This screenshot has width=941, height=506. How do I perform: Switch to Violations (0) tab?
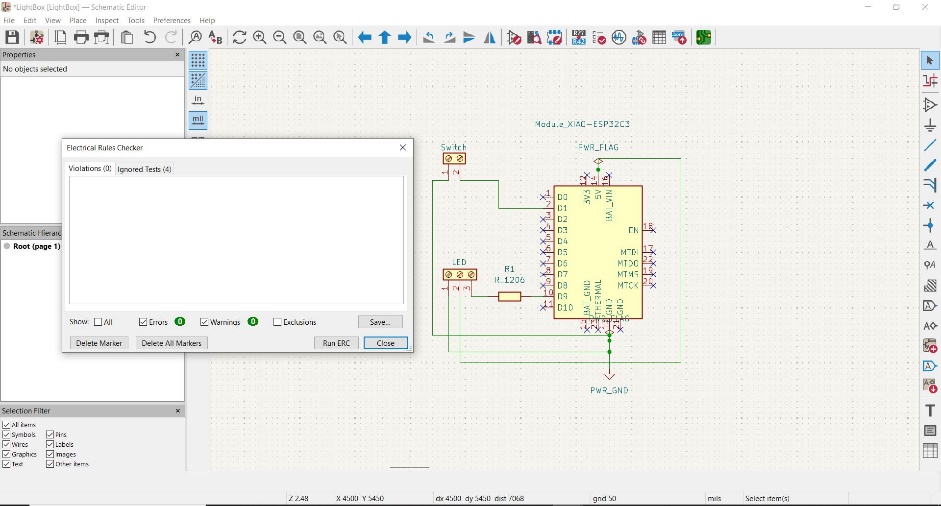89,169
